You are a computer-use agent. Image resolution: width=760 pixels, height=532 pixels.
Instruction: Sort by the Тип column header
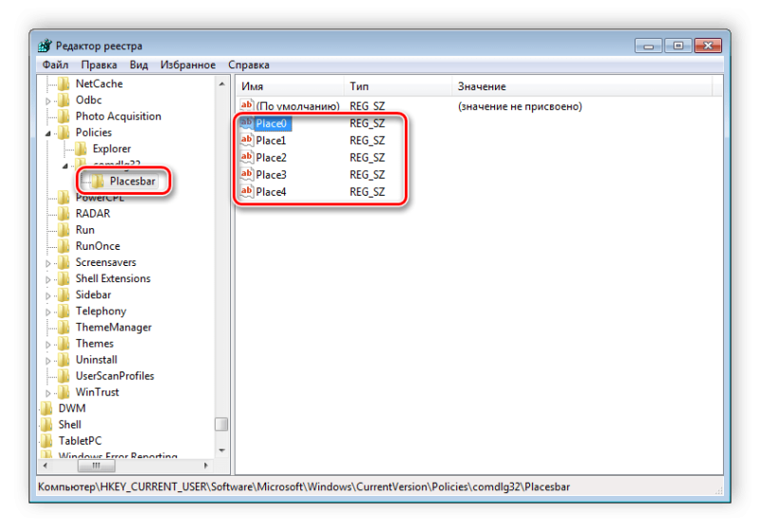[x=398, y=86]
